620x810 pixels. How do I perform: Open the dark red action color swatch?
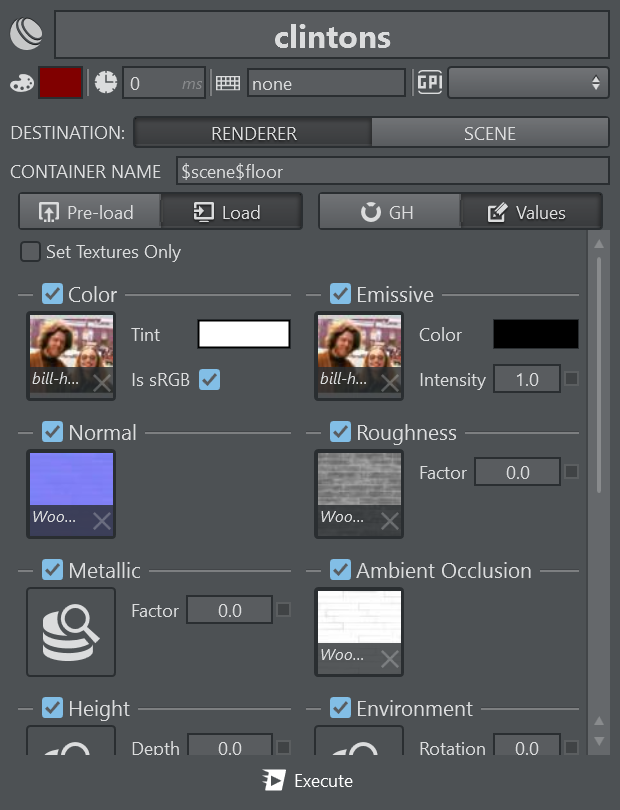pos(60,83)
